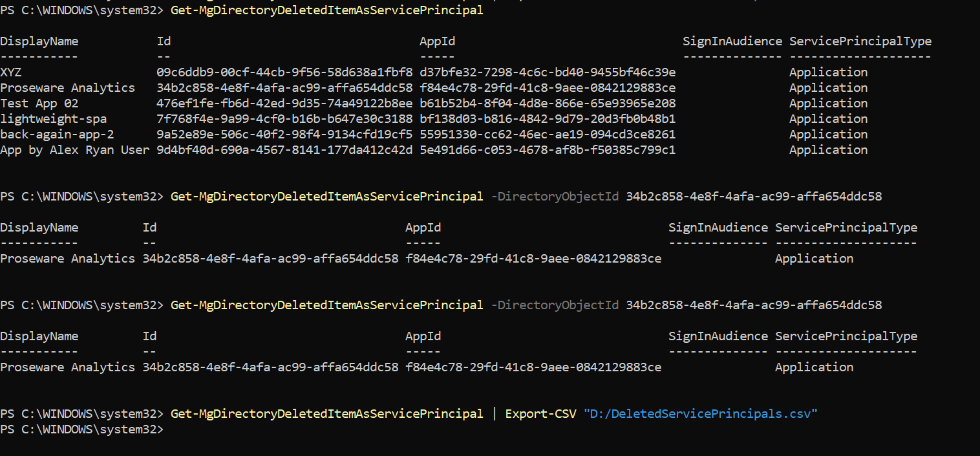980x456 pixels.
Task: Click the App by Alex Ryan User name
Action: coord(75,149)
